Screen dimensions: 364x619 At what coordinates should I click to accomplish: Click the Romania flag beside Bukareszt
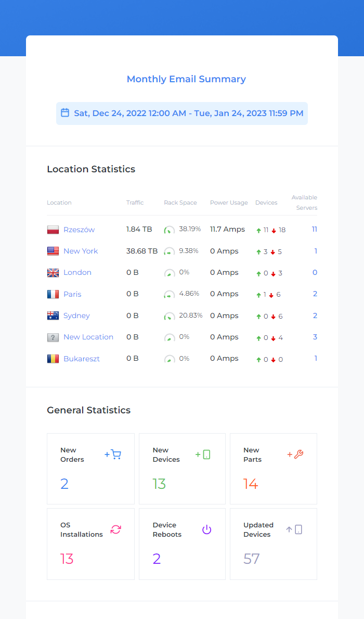[53, 359]
